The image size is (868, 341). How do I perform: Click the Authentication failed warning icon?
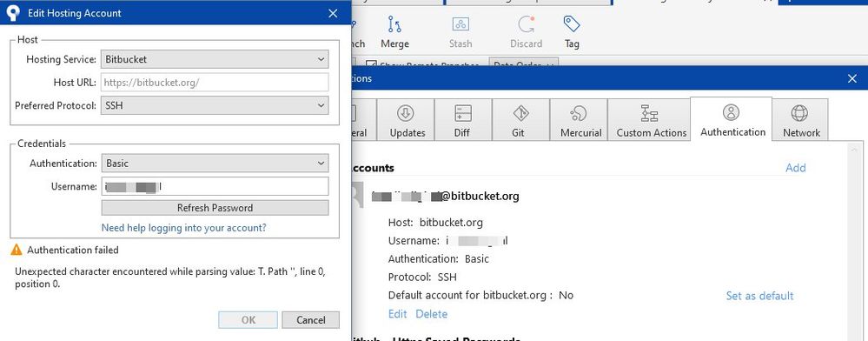[17, 250]
